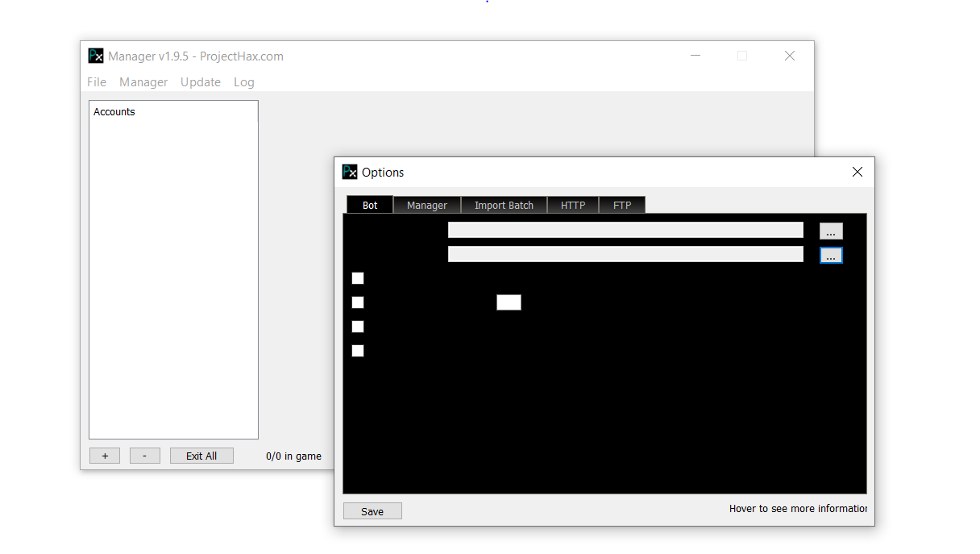This screenshot has width=980, height=554.
Task: Switch to the Manager tab in Options
Action: tap(426, 205)
